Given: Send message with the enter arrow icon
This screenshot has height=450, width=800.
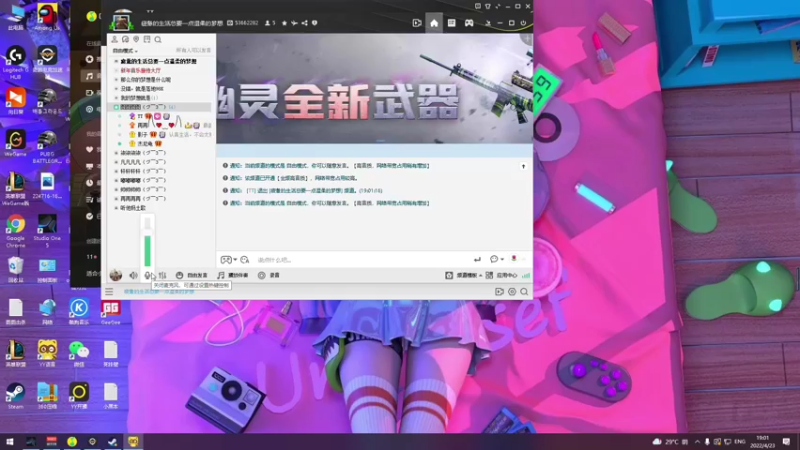Looking at the screenshot, I should [x=477, y=260].
